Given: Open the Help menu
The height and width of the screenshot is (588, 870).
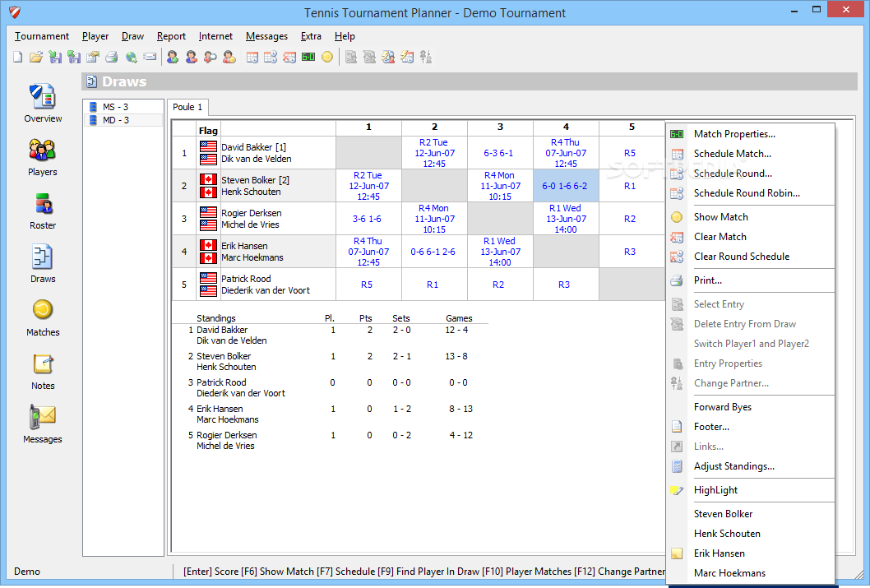Looking at the screenshot, I should [x=345, y=36].
